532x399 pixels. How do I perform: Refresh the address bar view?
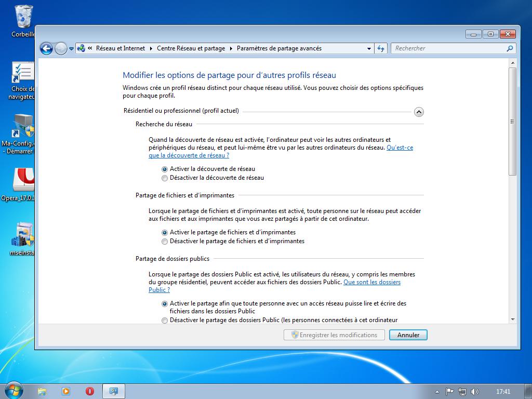381,48
